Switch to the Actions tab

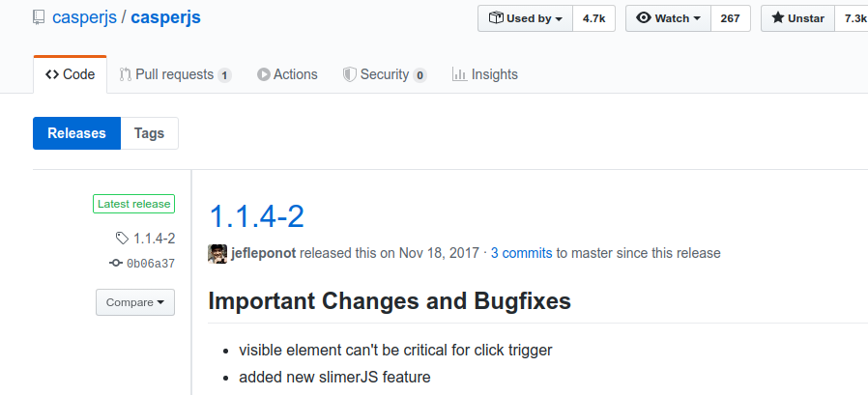click(x=287, y=74)
